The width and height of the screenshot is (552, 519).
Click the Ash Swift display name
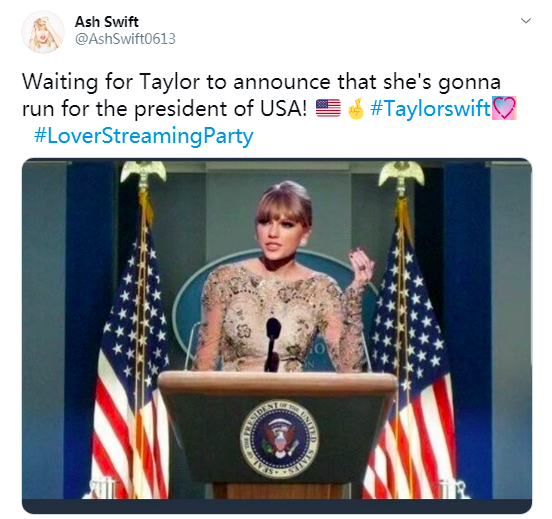(107, 22)
